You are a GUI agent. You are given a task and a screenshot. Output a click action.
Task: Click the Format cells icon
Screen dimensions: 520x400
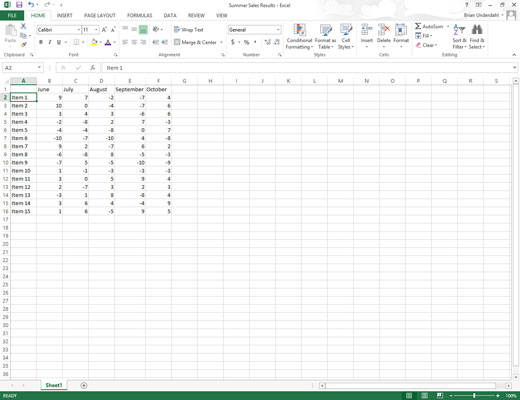coord(401,30)
